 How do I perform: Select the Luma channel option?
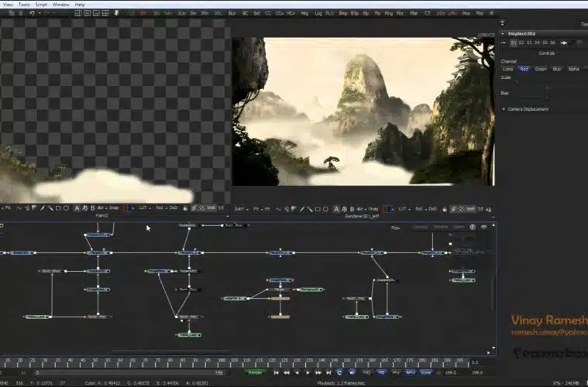[507, 69]
